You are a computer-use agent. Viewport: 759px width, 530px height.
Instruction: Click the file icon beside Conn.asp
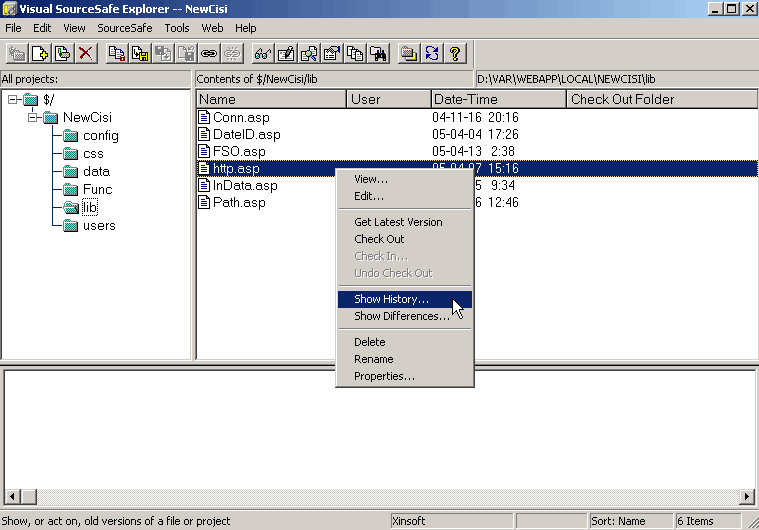[204, 117]
